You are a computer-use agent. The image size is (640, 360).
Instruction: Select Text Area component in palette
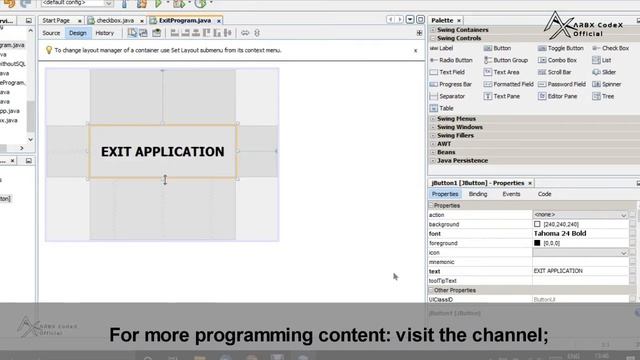click(x=502, y=72)
